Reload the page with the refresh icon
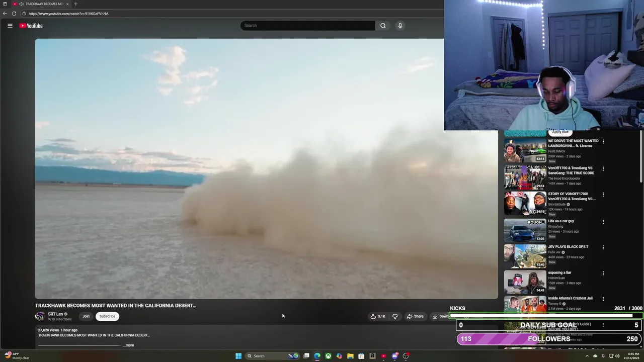This screenshot has height=362, width=644. [x=14, y=14]
